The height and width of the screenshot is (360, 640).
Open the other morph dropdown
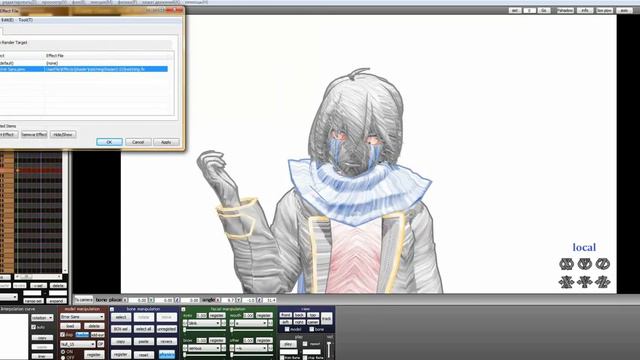pyautogui.click(x=251, y=348)
